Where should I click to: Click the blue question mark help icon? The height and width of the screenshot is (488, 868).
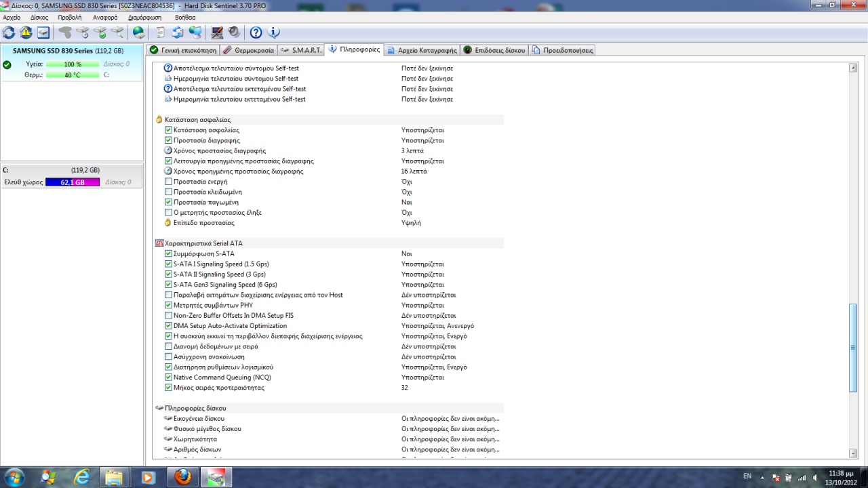coord(256,33)
